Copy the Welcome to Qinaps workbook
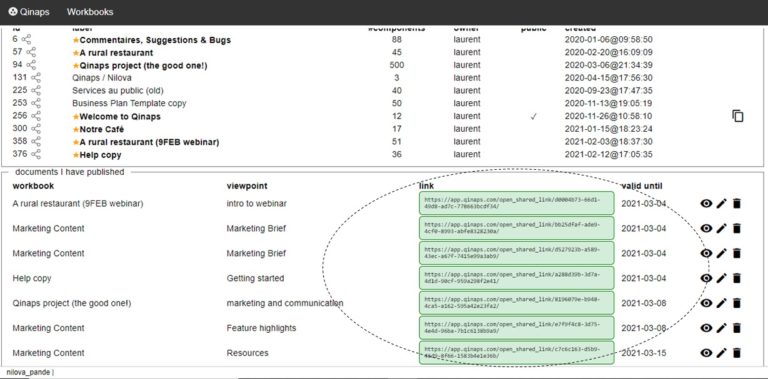This screenshot has width=768, height=379. 738,116
